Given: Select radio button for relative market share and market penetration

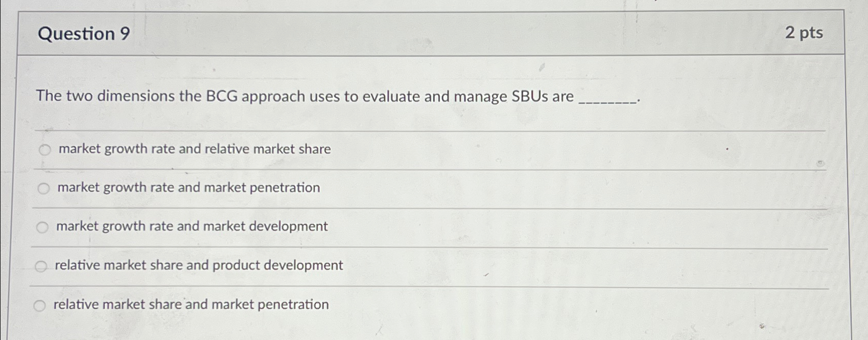Looking at the screenshot, I should 40,305.
